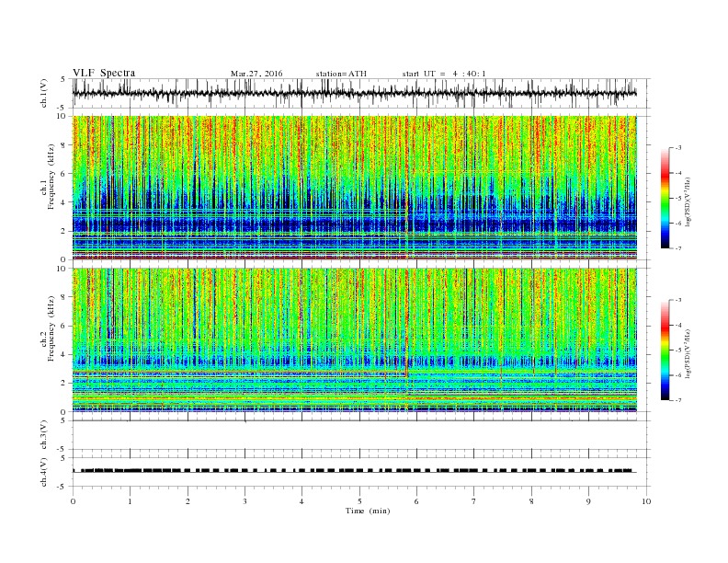This screenshot has height=563, width=728.
Task: Click the ch.1 spectrogram panel
Action: [355, 188]
